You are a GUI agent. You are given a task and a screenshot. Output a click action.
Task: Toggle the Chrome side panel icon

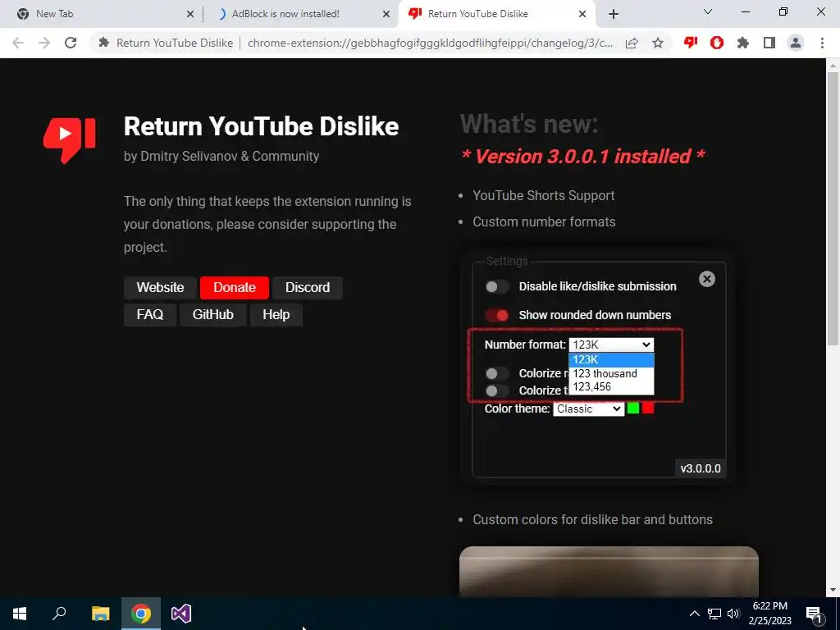(x=769, y=43)
